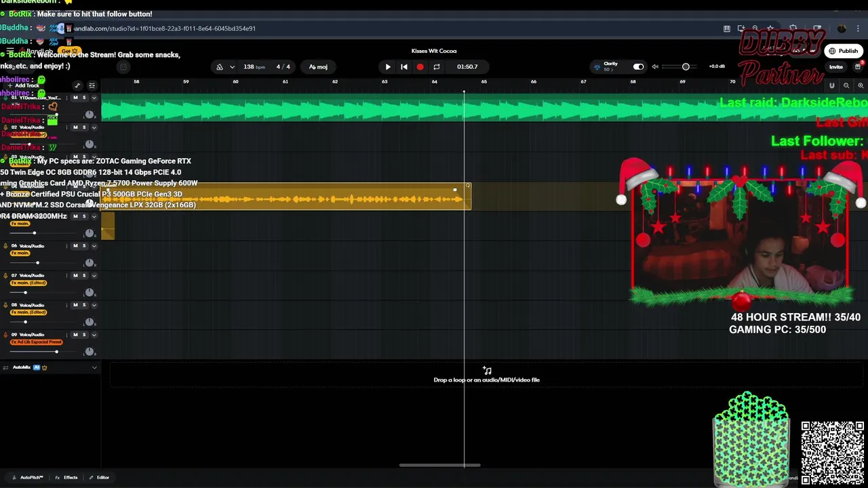Solo track 08 Voice/Audio
Viewport: 868px width, 488px height.
[x=84, y=305]
